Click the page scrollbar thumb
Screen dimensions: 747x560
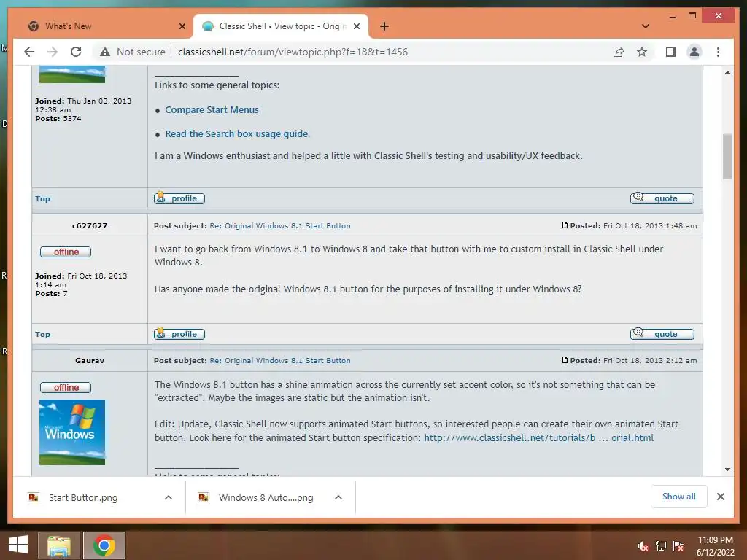[x=727, y=156]
